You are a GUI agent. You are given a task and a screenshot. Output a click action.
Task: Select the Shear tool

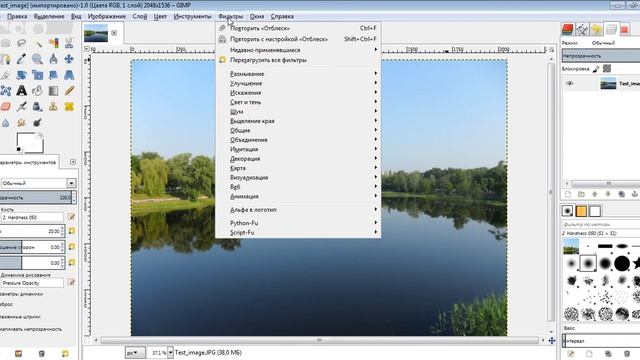coord(53,75)
